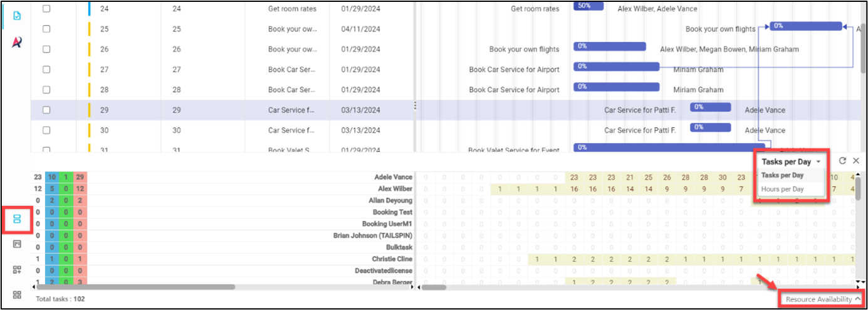This screenshot has height=310, width=868.
Task: Click the add-widget grid icon with plus
Action: [x=17, y=270]
